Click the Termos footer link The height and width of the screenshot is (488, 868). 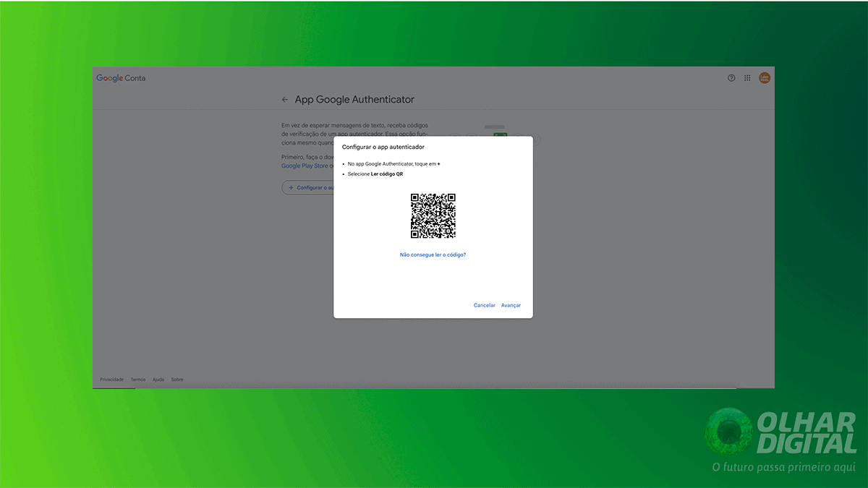click(138, 380)
